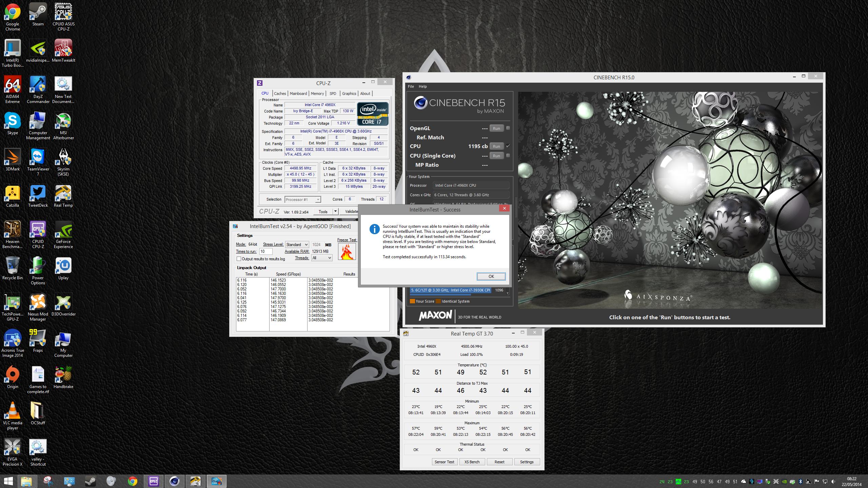Open AIDA64 Extreme desktop icon
This screenshot has height=488, width=868.
[x=13, y=90]
